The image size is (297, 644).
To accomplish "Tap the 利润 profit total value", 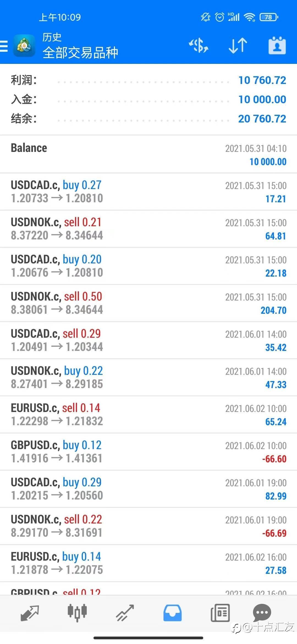I will (262, 80).
